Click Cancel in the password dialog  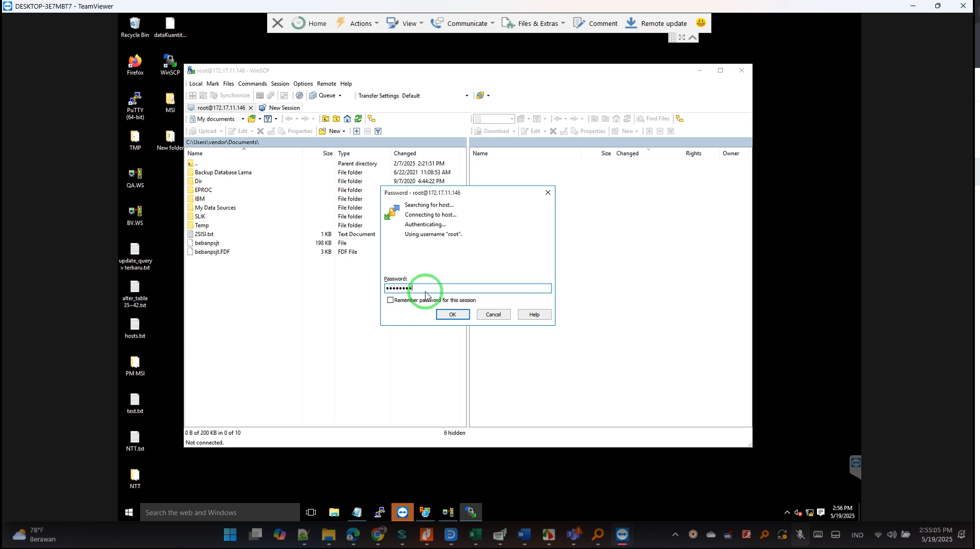pyautogui.click(x=493, y=315)
